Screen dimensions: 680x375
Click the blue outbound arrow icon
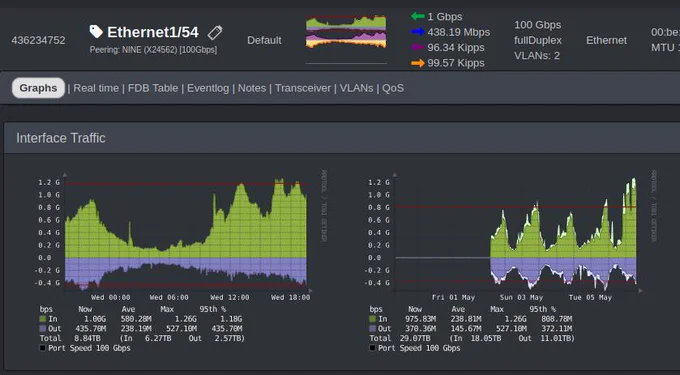tap(417, 32)
